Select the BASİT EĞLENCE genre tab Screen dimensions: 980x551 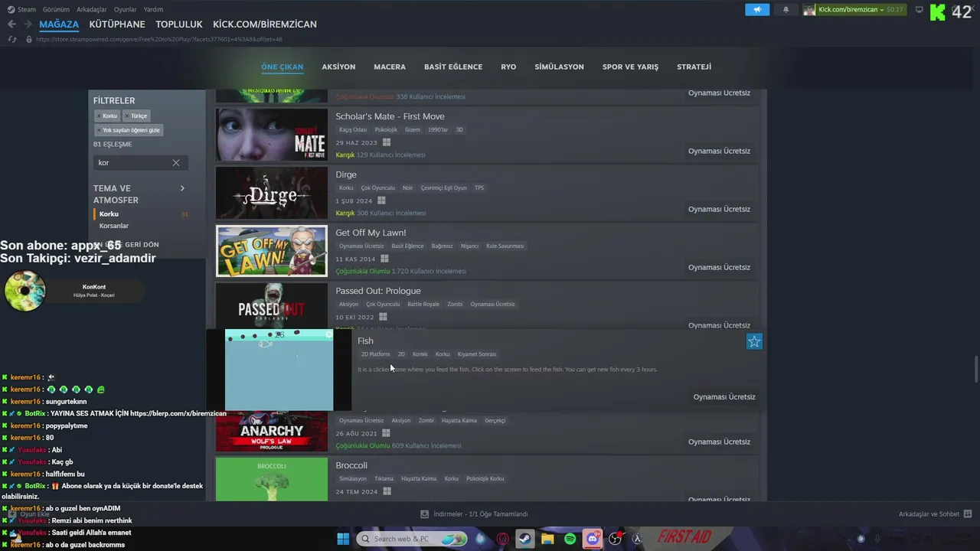point(453,67)
